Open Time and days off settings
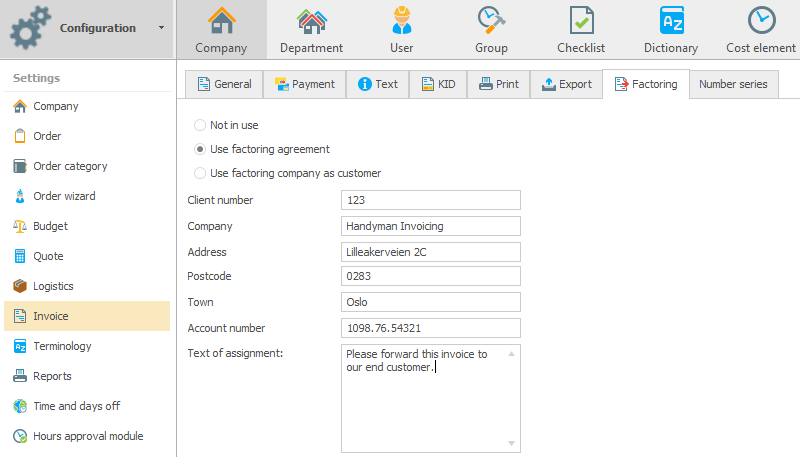This screenshot has height=457, width=800. 87,406
